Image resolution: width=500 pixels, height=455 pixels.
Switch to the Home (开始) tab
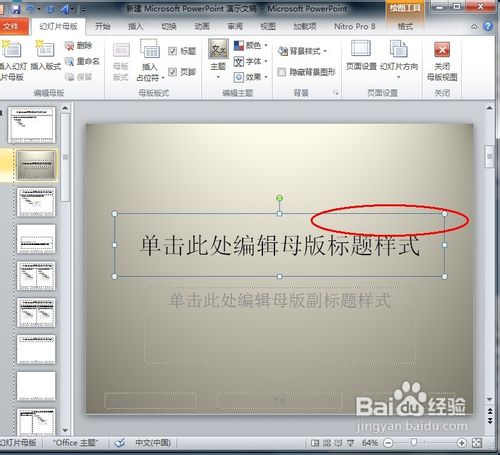(x=103, y=26)
